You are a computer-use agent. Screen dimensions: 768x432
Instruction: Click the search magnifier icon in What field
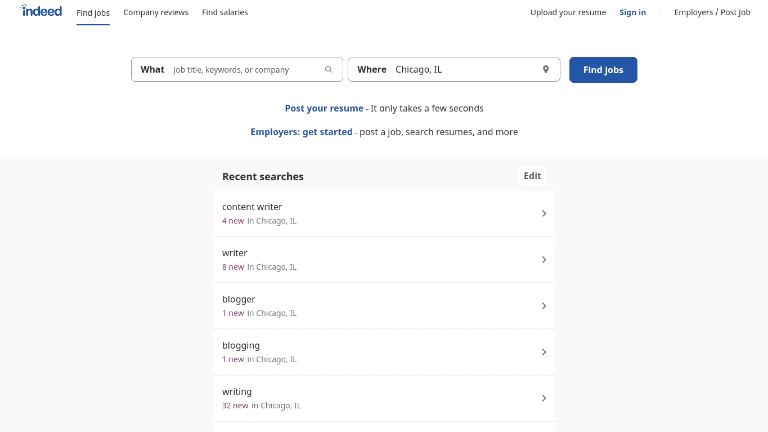328,70
